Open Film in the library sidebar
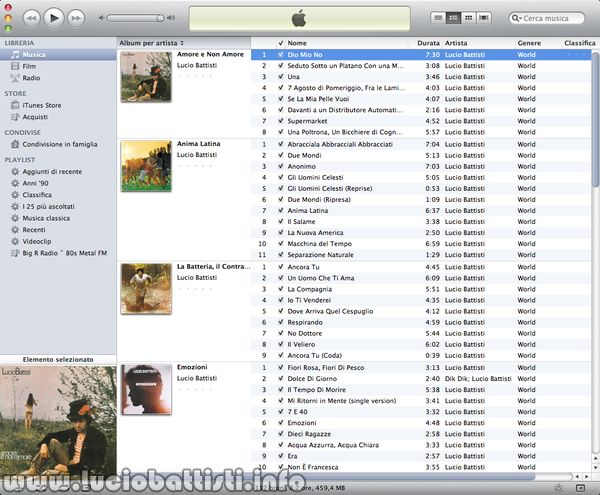600x495 pixels. pyautogui.click(x=58, y=66)
